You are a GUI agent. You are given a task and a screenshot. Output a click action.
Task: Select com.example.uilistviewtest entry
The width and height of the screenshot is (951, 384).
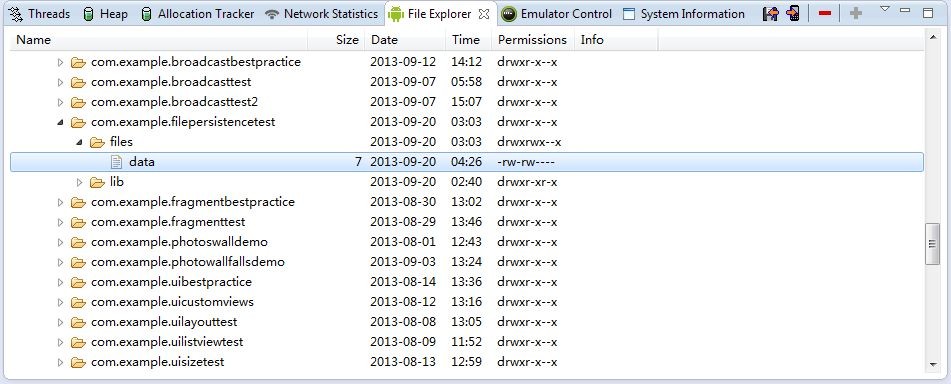click(x=167, y=342)
